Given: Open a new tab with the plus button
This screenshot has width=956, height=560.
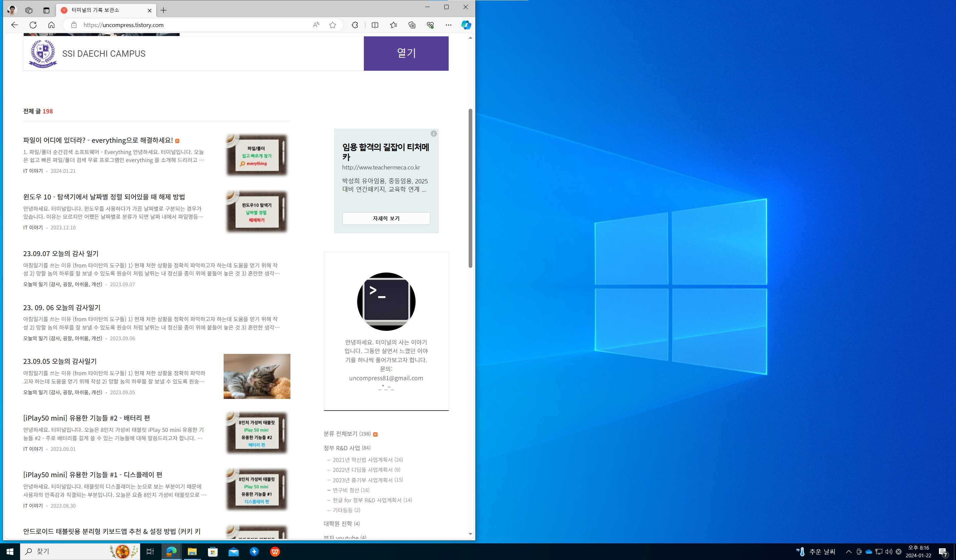Looking at the screenshot, I should pyautogui.click(x=164, y=10).
